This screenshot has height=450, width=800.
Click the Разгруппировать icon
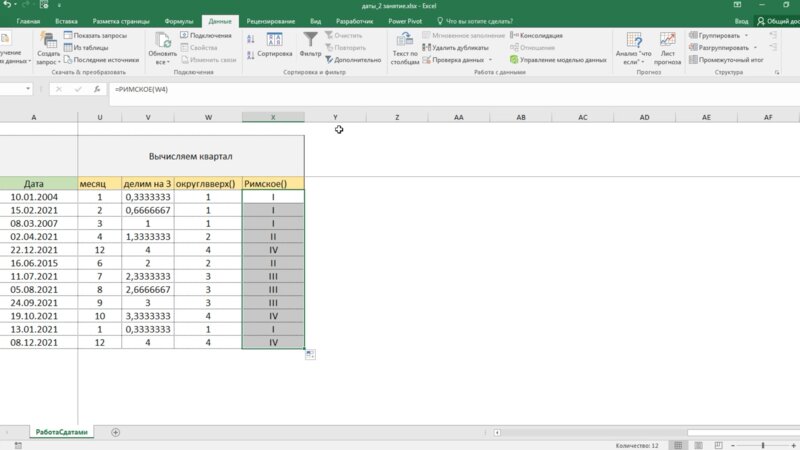click(693, 47)
